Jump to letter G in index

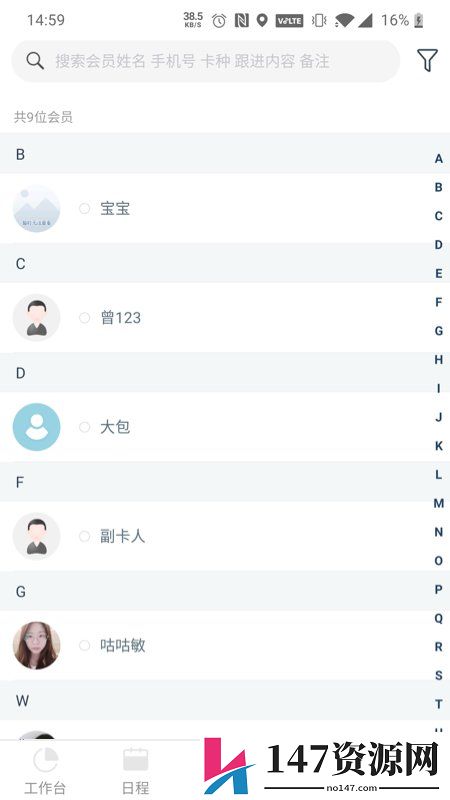click(x=438, y=331)
